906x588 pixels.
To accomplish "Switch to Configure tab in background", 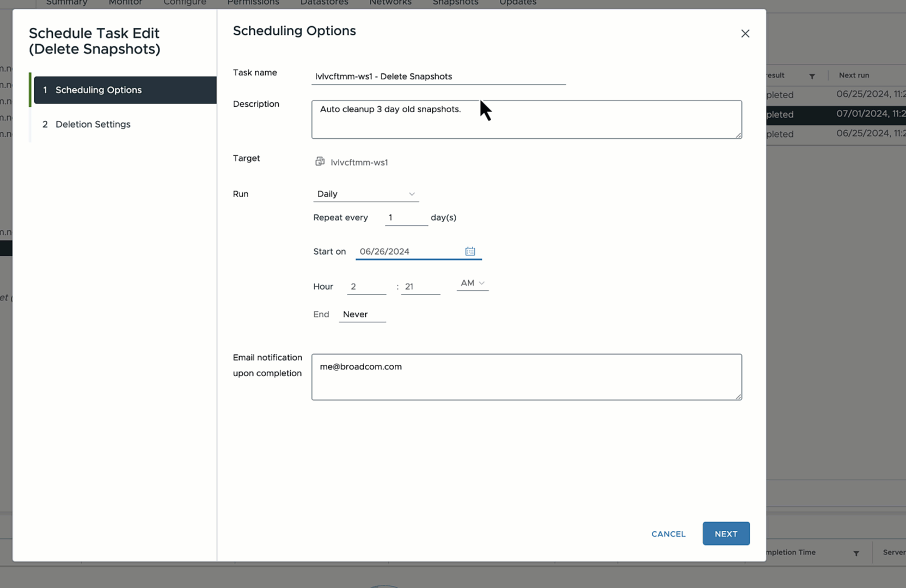I will [x=185, y=3].
